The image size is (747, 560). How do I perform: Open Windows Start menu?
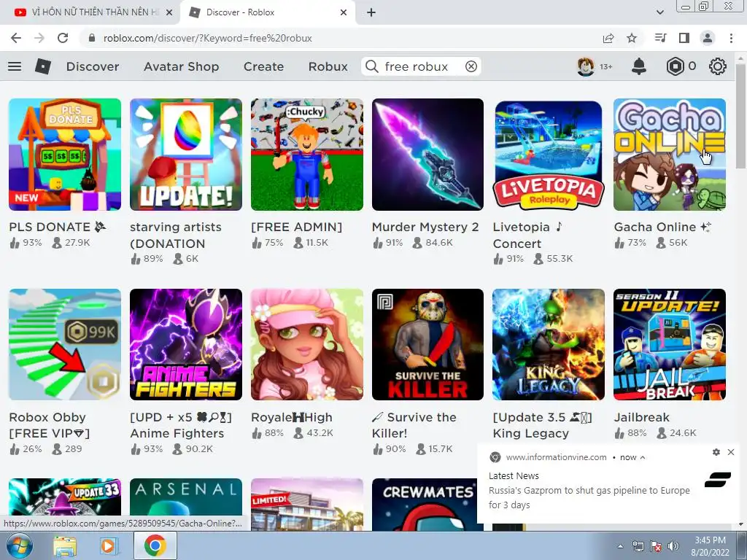coord(19,545)
